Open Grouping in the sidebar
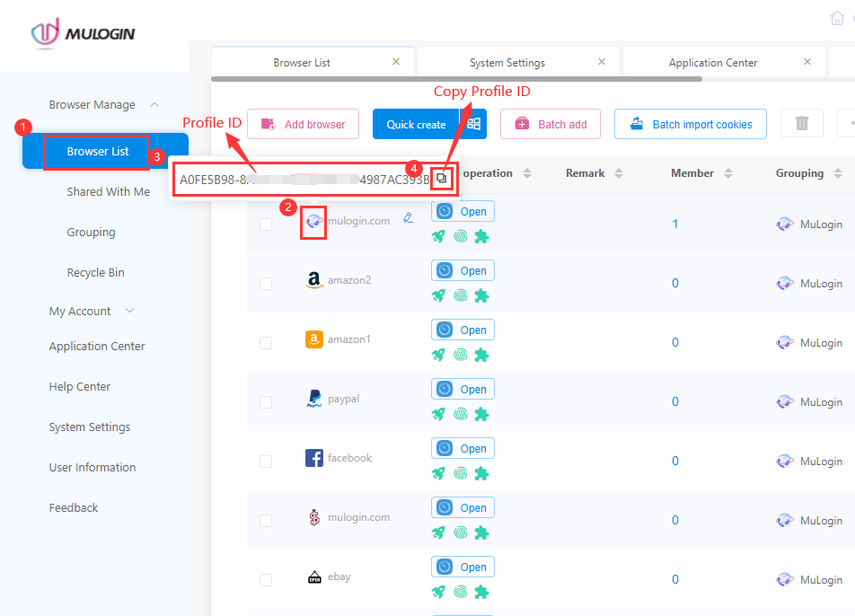The height and width of the screenshot is (616, 855). click(91, 233)
